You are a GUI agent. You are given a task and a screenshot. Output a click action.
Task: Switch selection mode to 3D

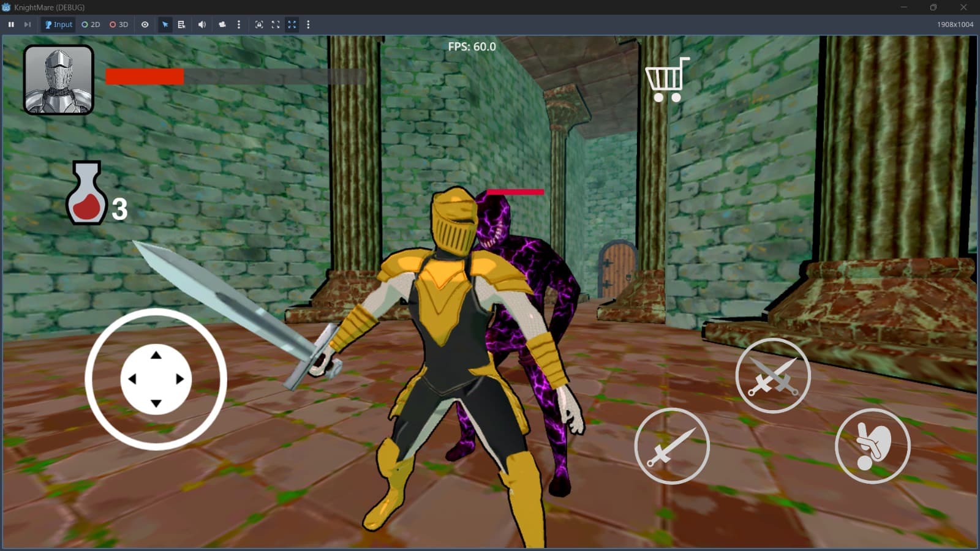point(119,24)
